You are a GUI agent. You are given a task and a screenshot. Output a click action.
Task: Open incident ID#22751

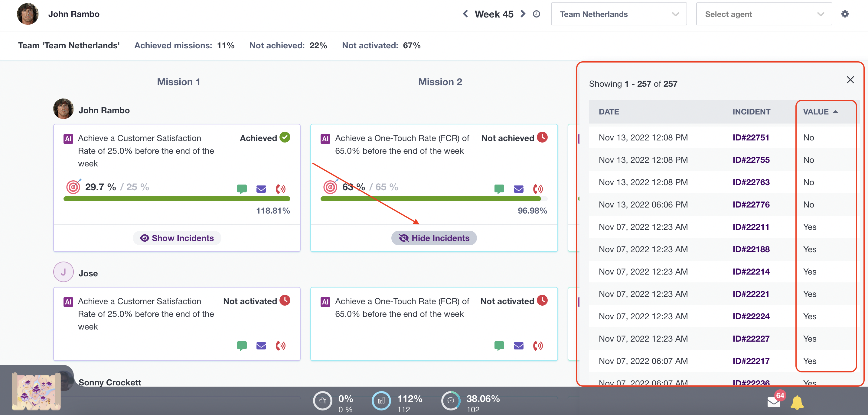pyautogui.click(x=750, y=138)
